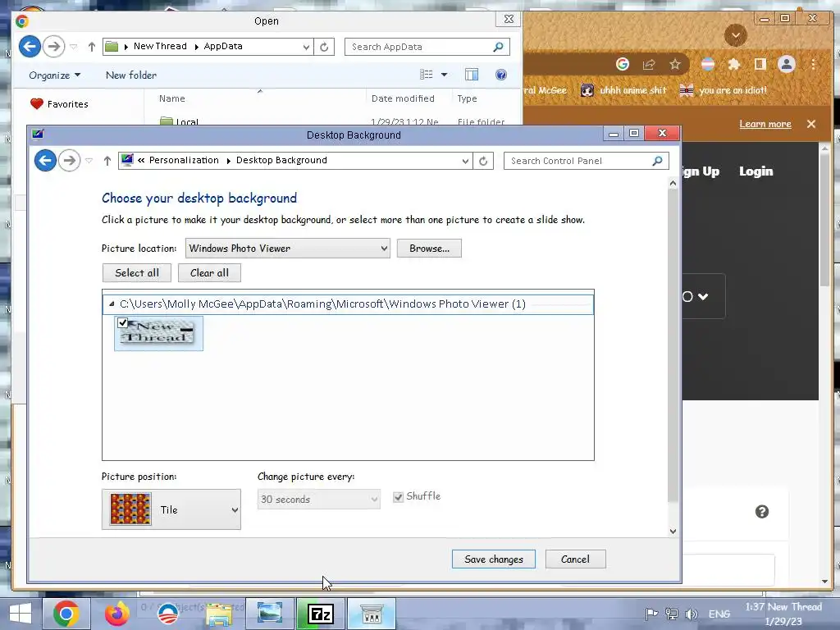840x630 pixels.
Task: Click Personalization breadcrumb
Action: point(184,160)
